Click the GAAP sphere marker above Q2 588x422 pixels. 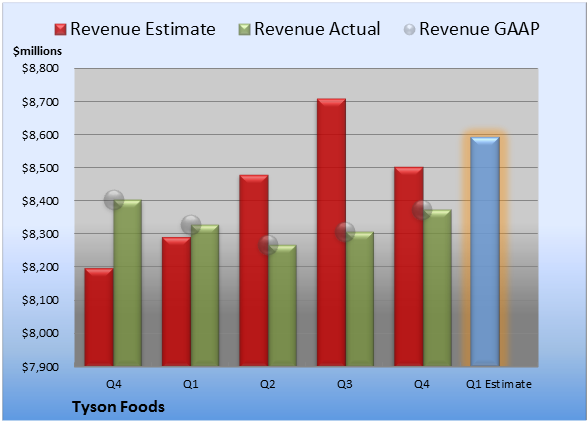pos(268,245)
